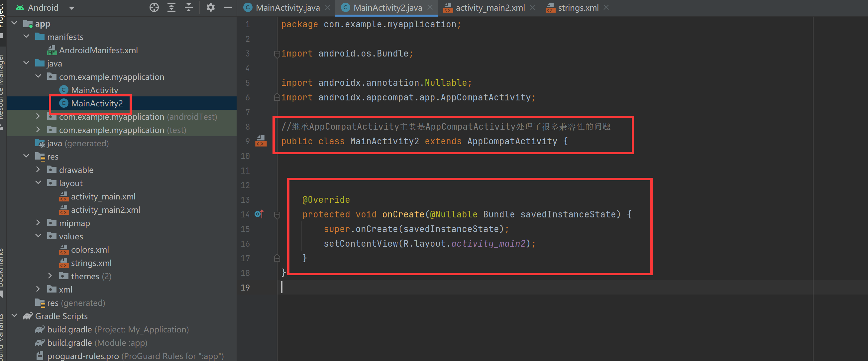868x361 pixels.
Task: Open activity_main.xml layout file
Action: point(103,196)
